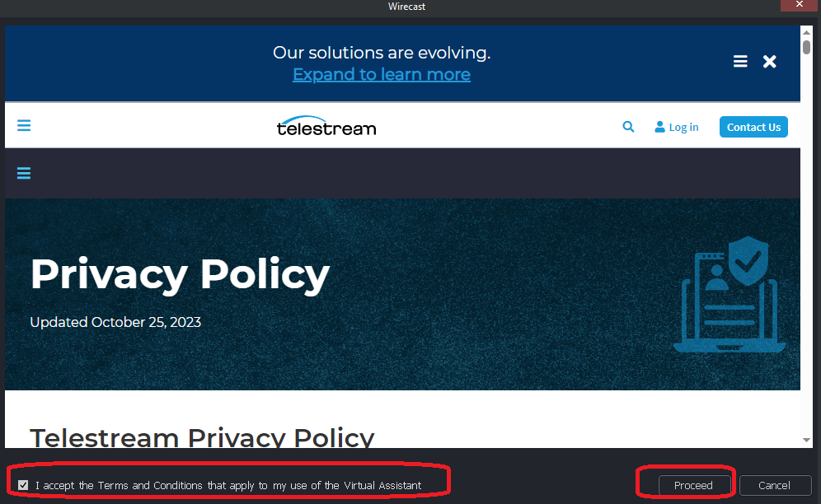Open the menu icon left of Telestream logo
Viewport: 821px width, 504px height.
[24, 126]
